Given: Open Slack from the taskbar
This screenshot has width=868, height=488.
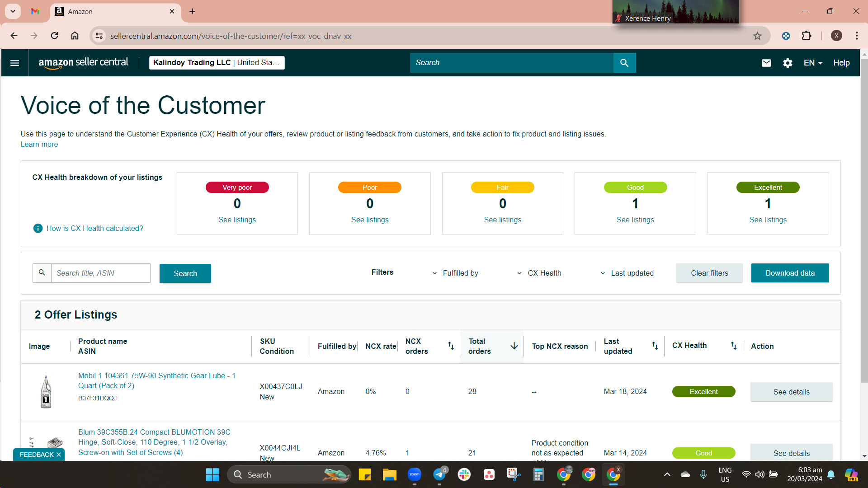Looking at the screenshot, I should coord(464,474).
